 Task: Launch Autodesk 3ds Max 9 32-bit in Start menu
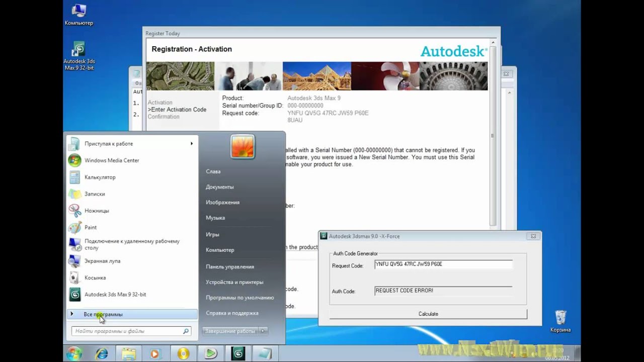(115, 294)
